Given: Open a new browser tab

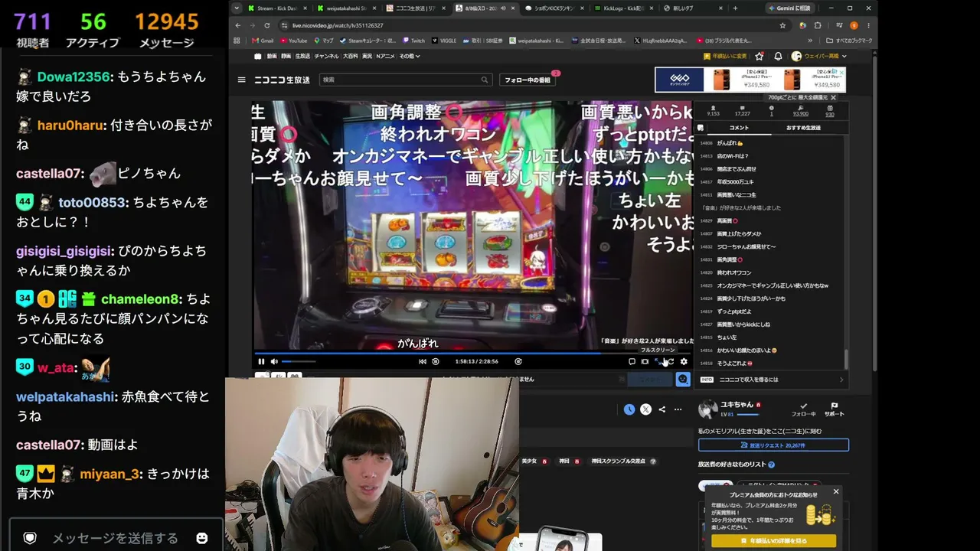Looking at the screenshot, I should click(736, 8).
